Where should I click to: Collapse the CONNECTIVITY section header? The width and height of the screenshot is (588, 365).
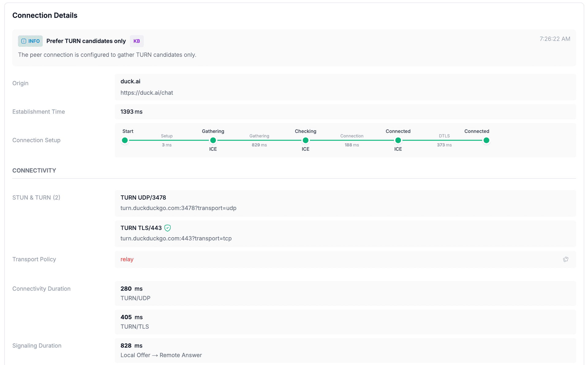pyautogui.click(x=34, y=170)
